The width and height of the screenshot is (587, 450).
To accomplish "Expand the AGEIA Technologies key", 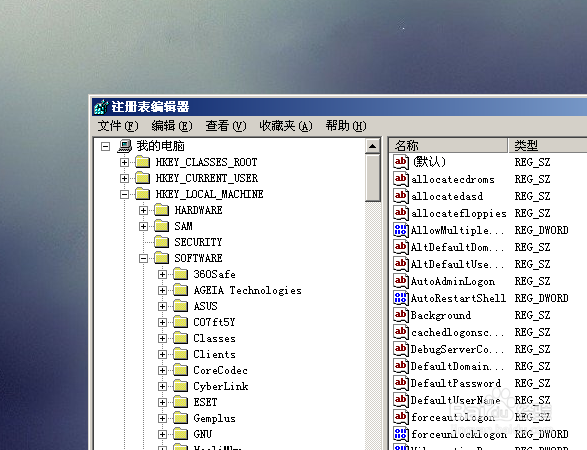I will coord(162,291).
